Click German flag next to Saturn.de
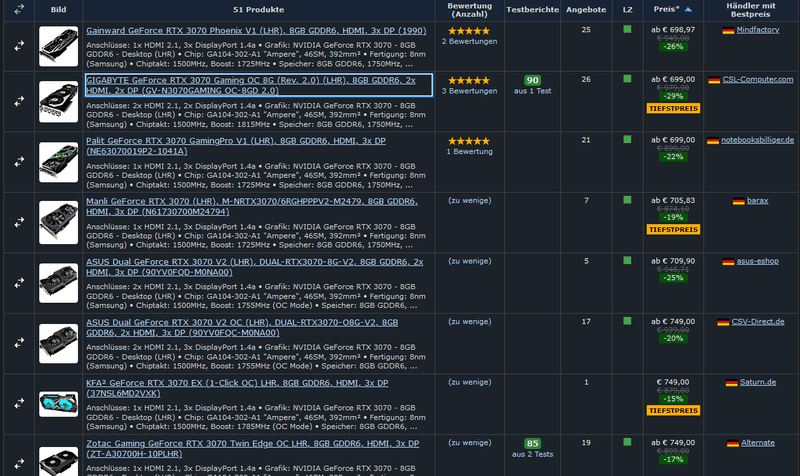The height and width of the screenshot is (476, 800). [x=732, y=383]
